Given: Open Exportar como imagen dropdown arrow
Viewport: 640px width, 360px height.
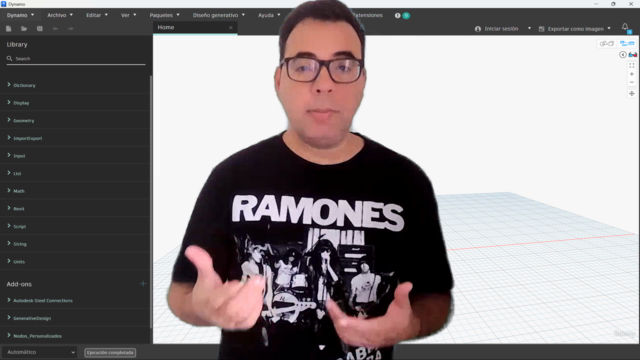Looking at the screenshot, I should [609, 29].
